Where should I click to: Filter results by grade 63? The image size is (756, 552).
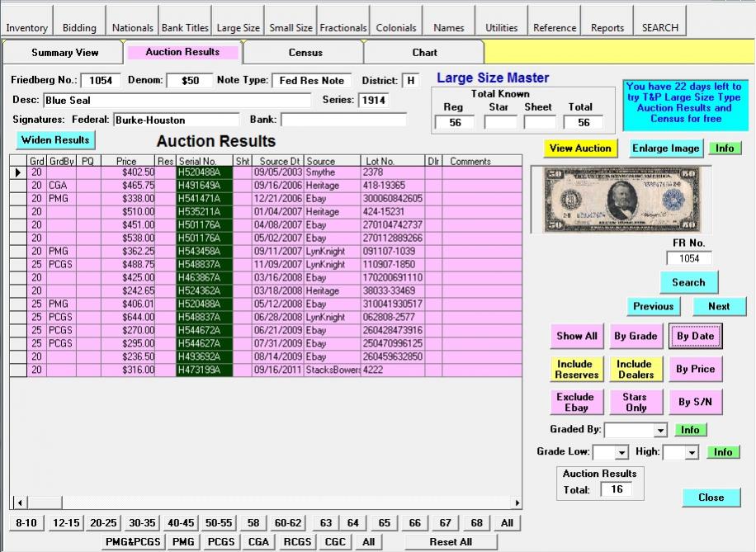[x=326, y=523]
